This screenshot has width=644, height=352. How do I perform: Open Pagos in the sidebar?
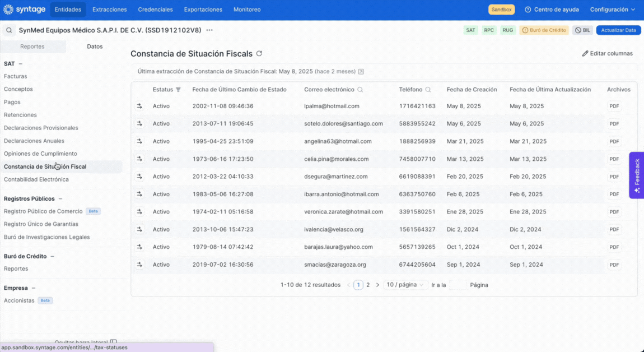[12, 102]
